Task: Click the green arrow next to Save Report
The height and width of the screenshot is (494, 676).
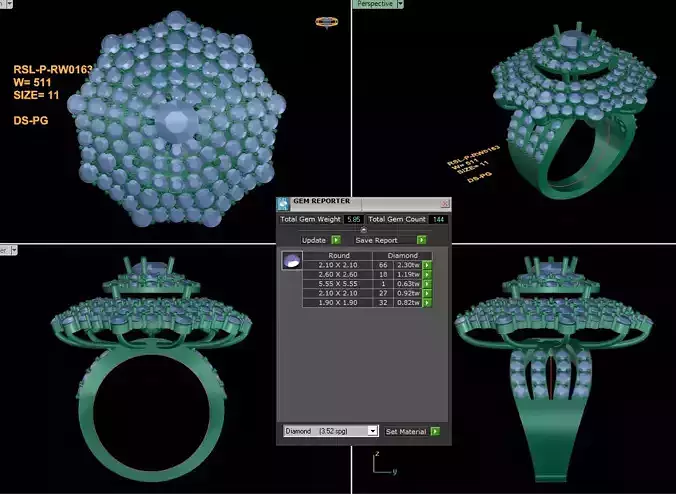Action: 421,240
